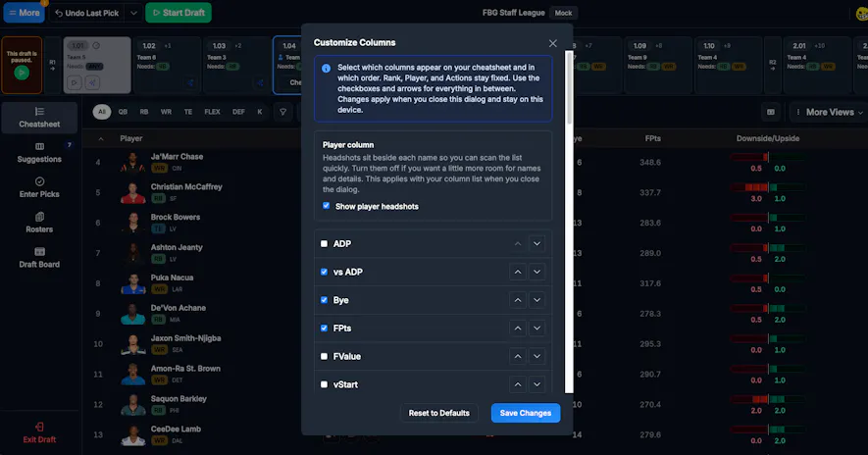Uncheck the vs ADP column
868x455 pixels.
coord(324,272)
